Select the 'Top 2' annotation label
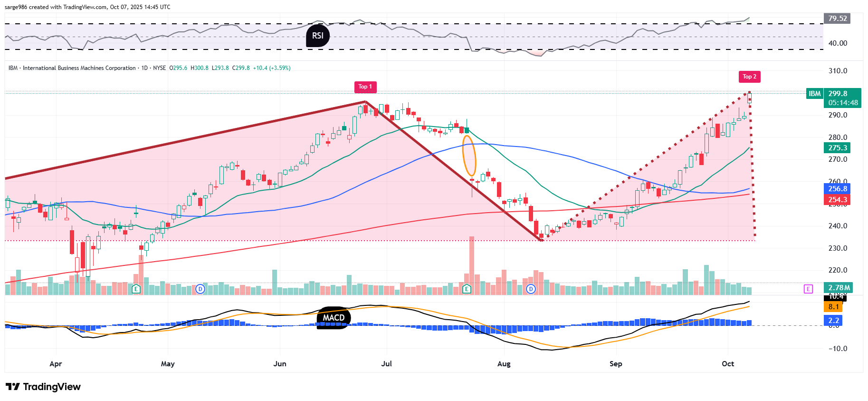The image size is (868, 401). 749,77
